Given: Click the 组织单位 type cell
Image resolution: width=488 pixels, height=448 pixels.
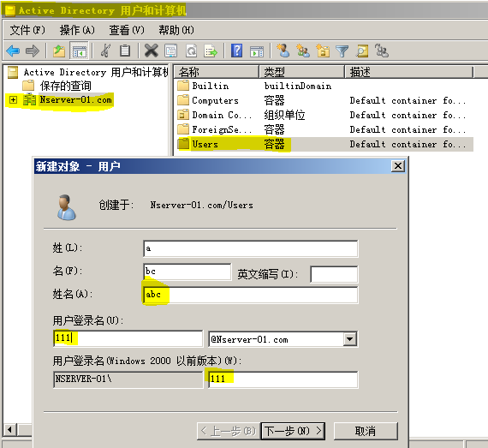Looking at the screenshot, I should [284, 115].
